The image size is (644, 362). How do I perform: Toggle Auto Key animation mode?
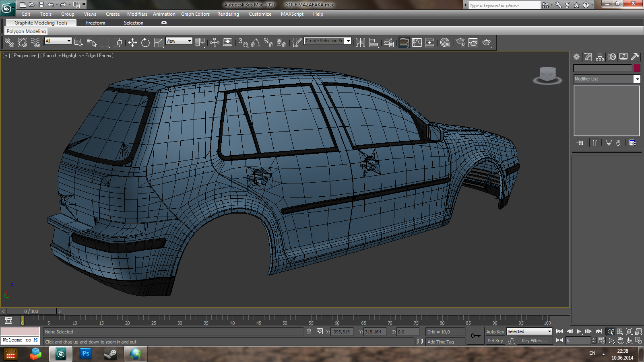click(495, 332)
